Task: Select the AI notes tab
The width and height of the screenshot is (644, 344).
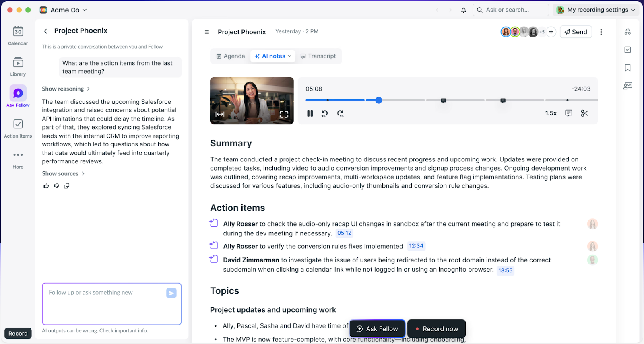Action: coord(273,56)
